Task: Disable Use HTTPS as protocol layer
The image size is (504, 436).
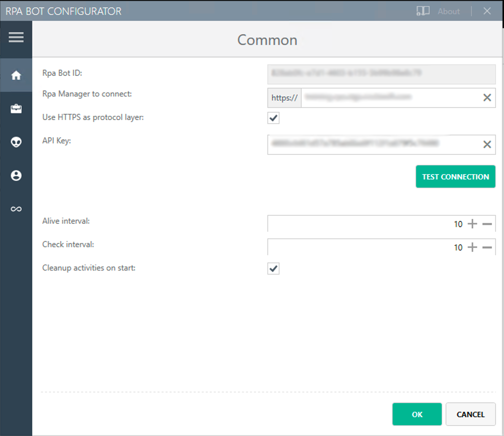Action: coord(273,118)
